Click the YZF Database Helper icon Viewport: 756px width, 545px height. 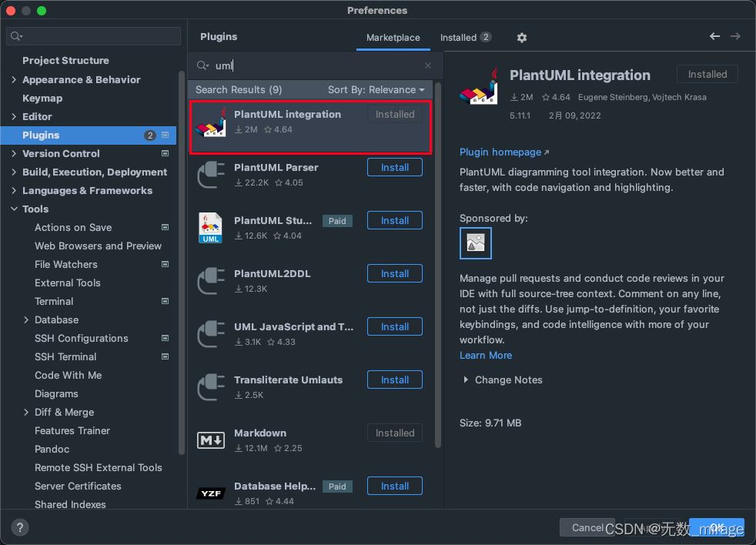[211, 493]
